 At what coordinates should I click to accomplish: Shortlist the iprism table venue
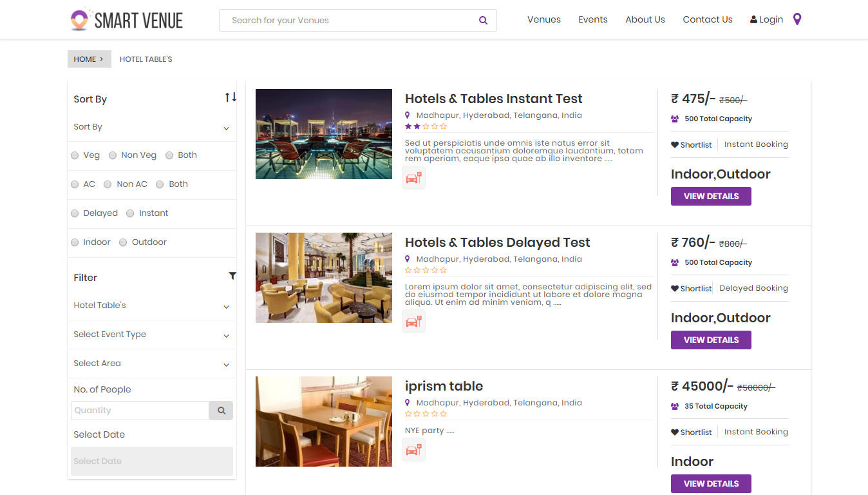coord(691,432)
